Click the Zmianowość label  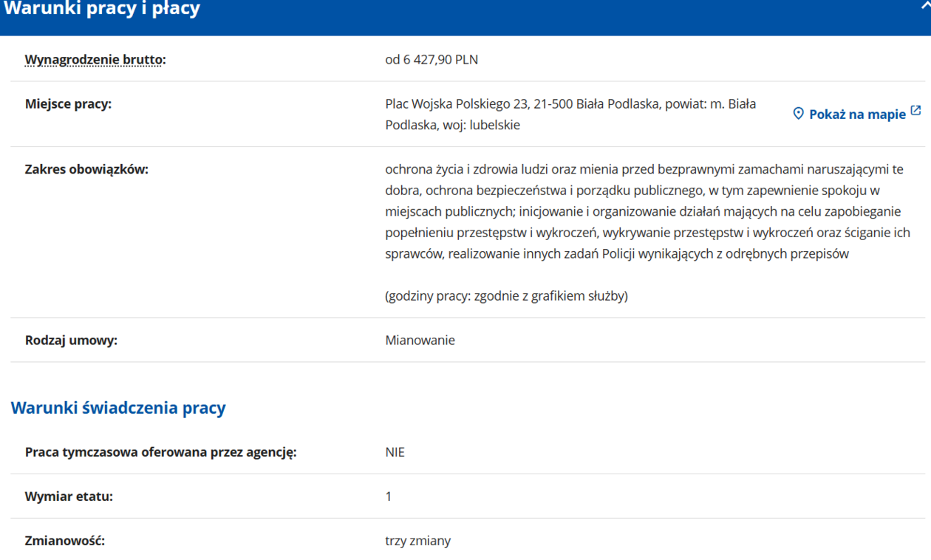pos(65,541)
